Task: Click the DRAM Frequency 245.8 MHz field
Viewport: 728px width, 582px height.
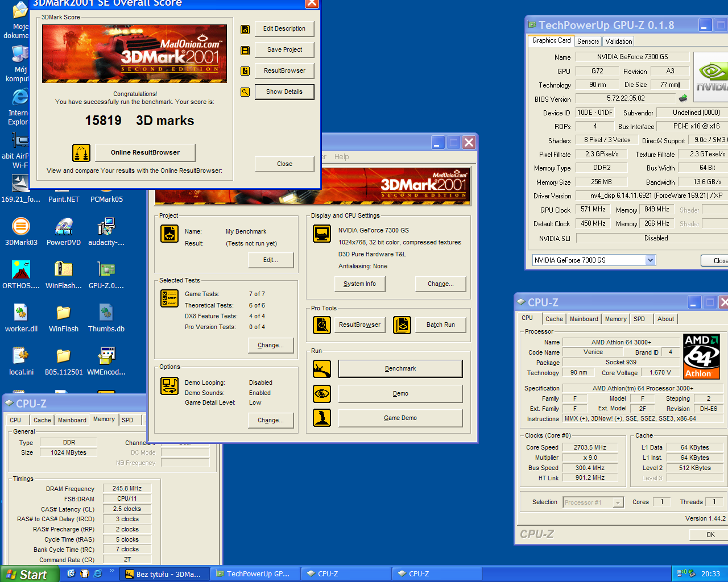Action: [x=127, y=489]
